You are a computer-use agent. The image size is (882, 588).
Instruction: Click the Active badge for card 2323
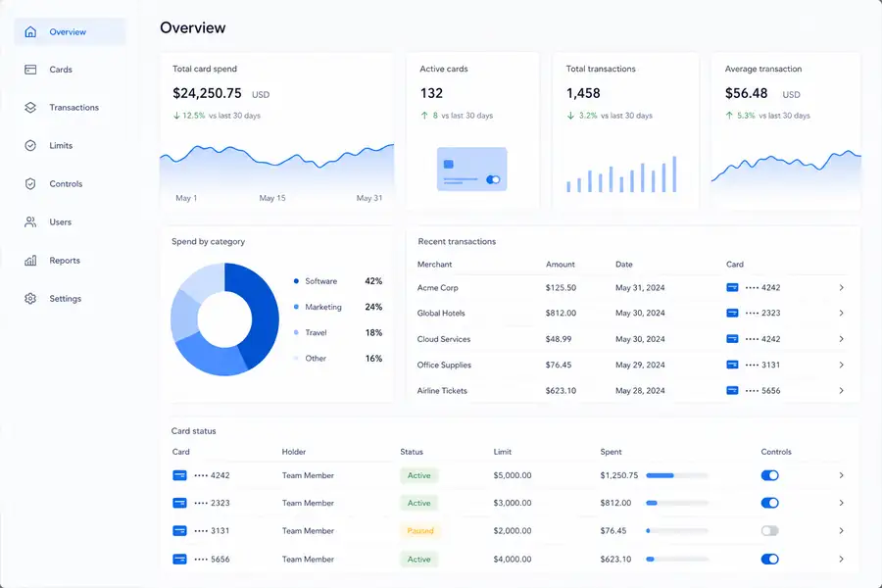pyautogui.click(x=419, y=503)
